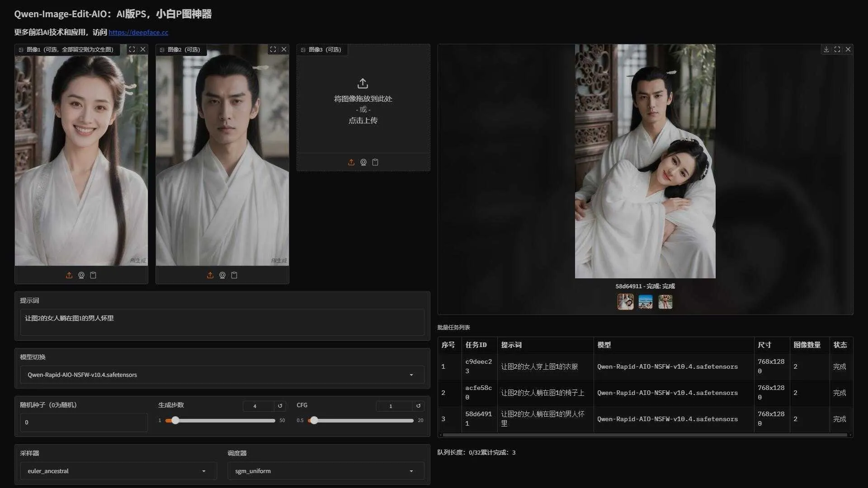868x488 pixels.
Task: Reset the random seed with the refresh icon
Action: [x=280, y=406]
